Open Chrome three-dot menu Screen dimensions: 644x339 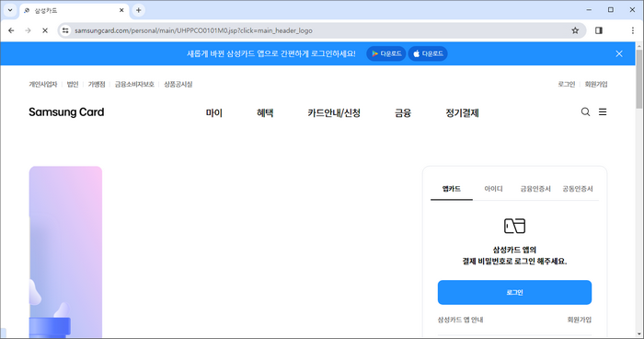tap(633, 30)
